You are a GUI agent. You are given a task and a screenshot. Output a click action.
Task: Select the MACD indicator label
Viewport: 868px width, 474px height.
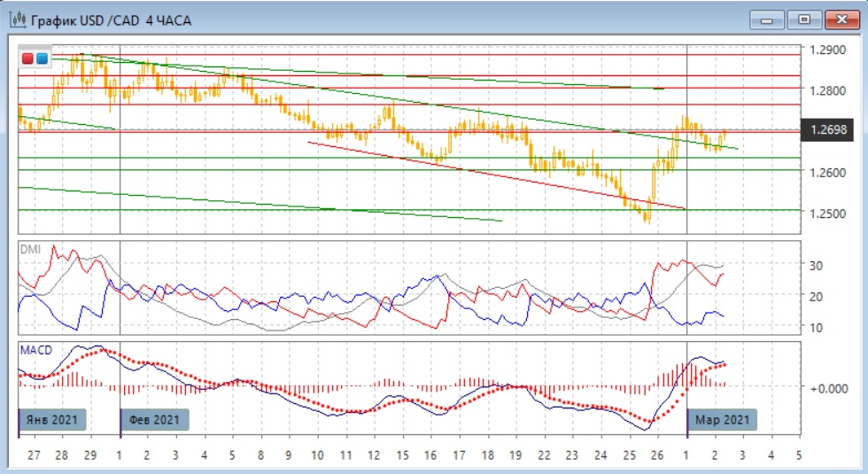tap(35, 350)
